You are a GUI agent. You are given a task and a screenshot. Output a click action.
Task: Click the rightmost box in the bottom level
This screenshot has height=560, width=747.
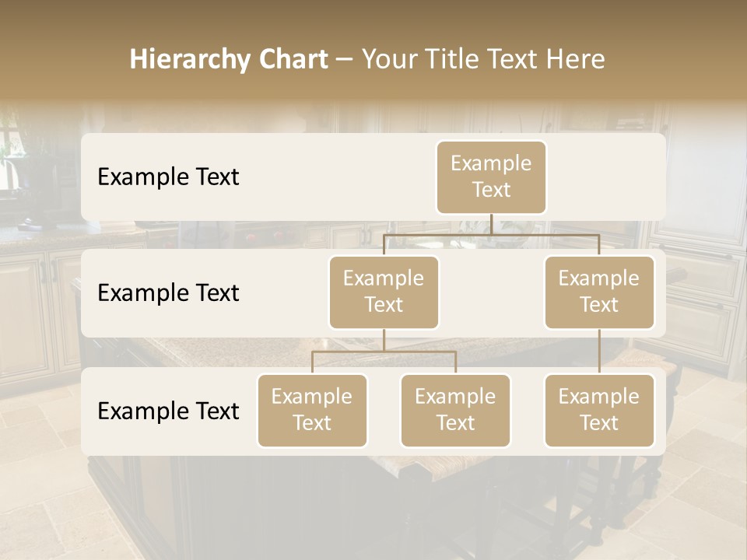click(599, 410)
